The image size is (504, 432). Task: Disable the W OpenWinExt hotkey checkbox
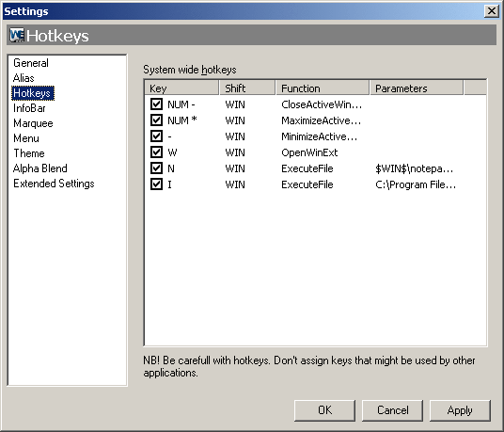[x=156, y=152]
